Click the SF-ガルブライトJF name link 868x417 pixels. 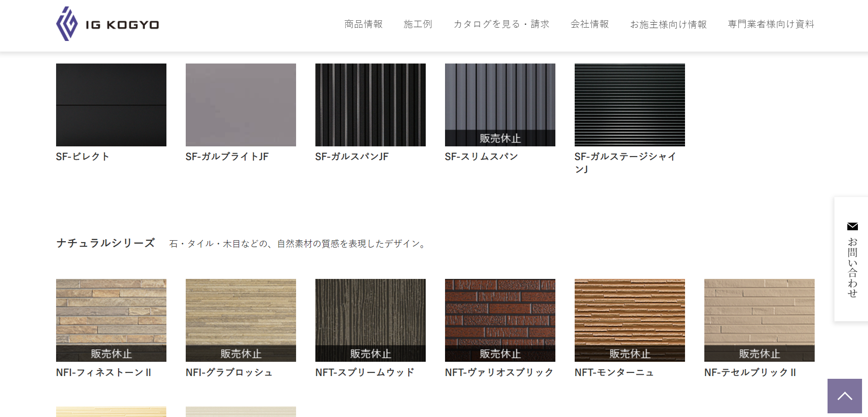click(x=227, y=156)
